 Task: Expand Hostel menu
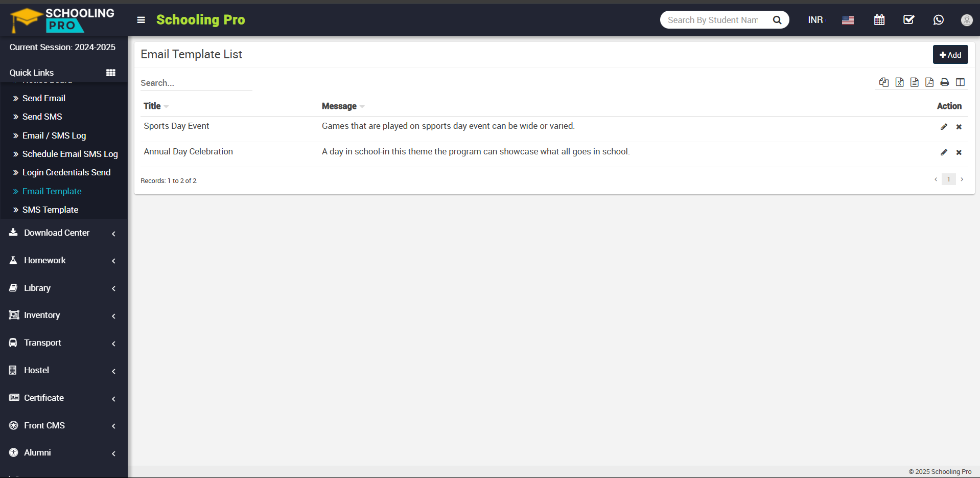[63, 370]
